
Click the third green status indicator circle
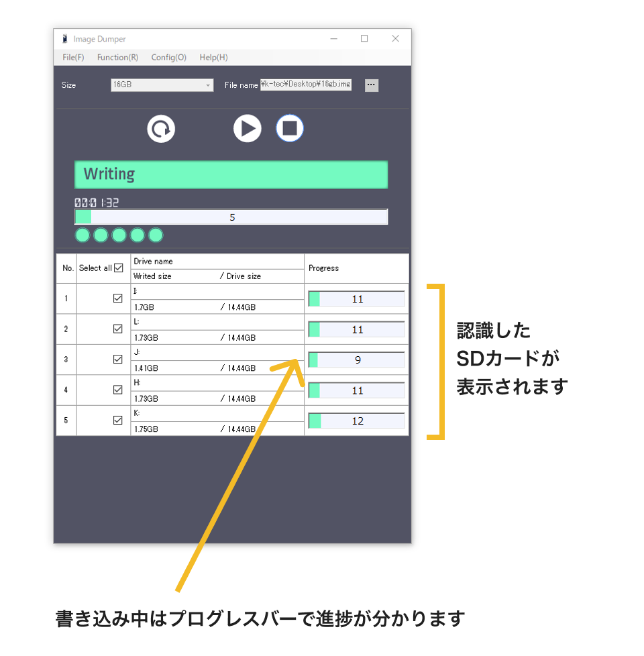tap(119, 235)
